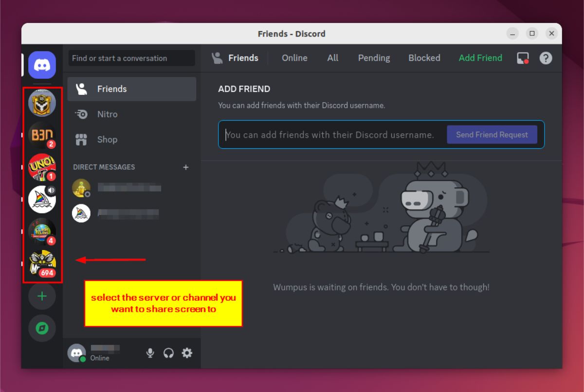Click the Explore Discoverable Servers compass icon
Screen dimensions: 584x392
click(x=41, y=328)
